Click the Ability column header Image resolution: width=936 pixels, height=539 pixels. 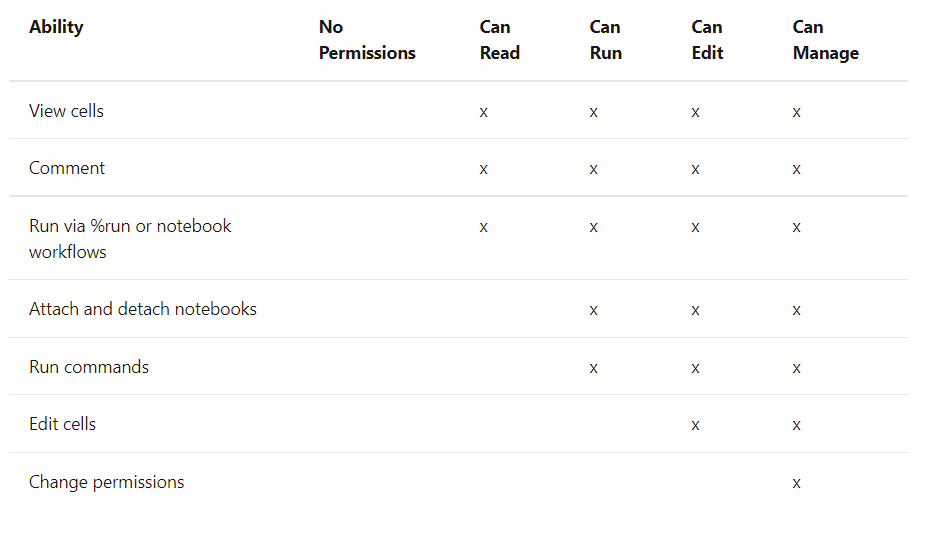click(x=56, y=27)
